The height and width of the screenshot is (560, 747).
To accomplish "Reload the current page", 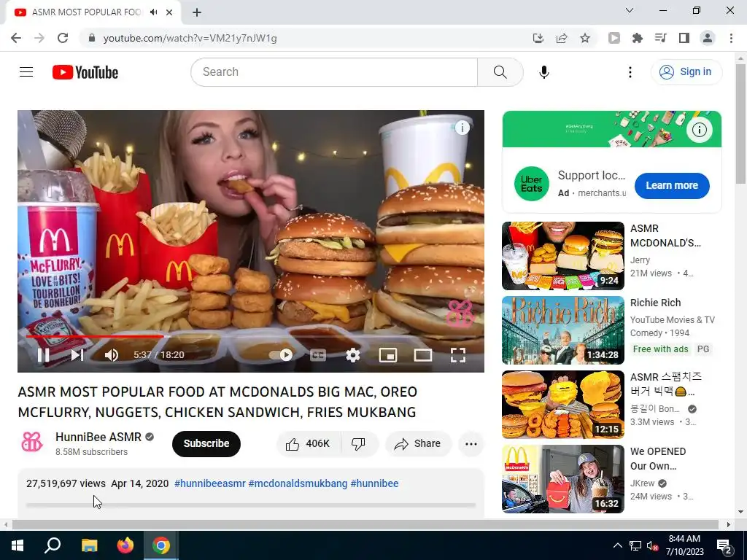I will pyautogui.click(x=63, y=38).
